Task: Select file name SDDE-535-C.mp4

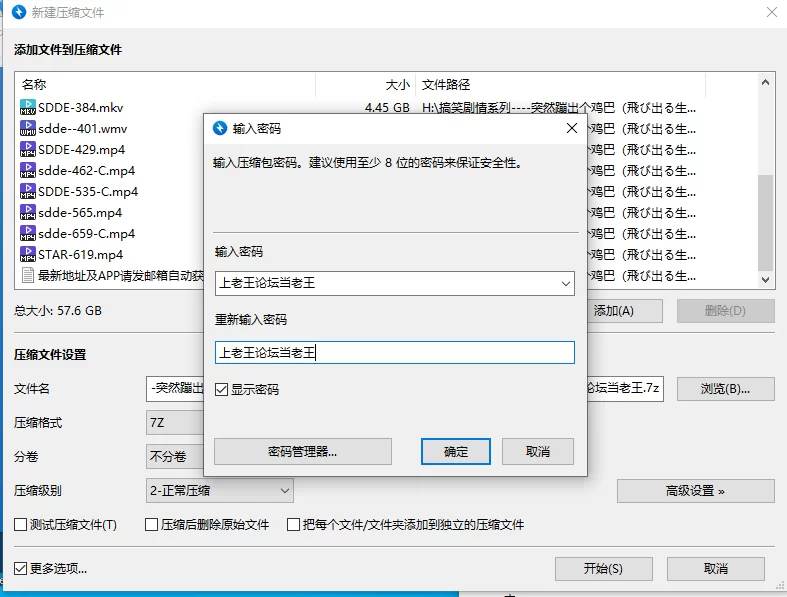Action: click(88, 192)
